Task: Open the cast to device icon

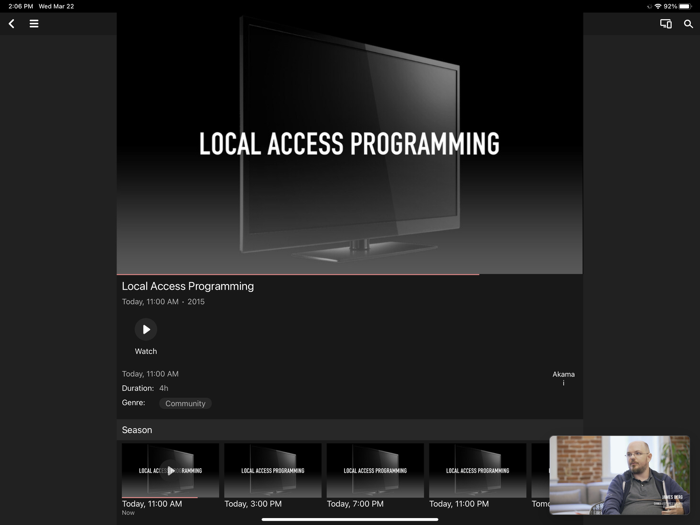Action: [x=666, y=24]
